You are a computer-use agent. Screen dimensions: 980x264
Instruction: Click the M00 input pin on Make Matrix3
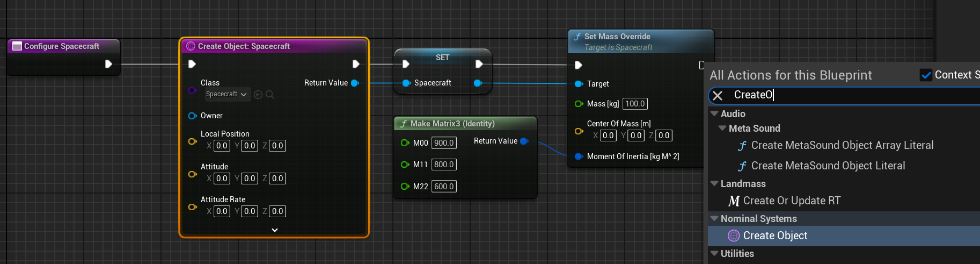pyautogui.click(x=405, y=142)
